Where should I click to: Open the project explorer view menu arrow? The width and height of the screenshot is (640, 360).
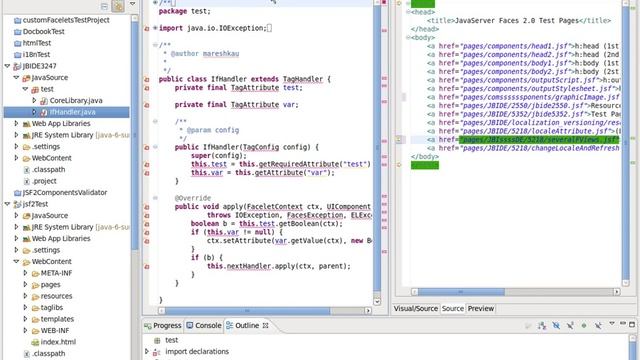(132, 4)
